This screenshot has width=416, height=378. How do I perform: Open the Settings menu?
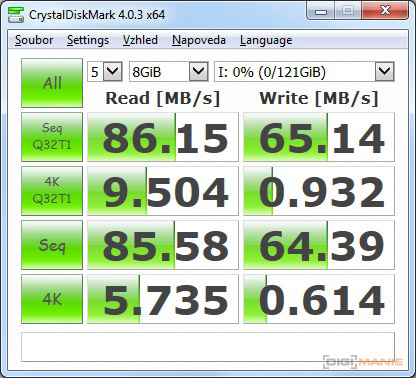click(x=88, y=40)
